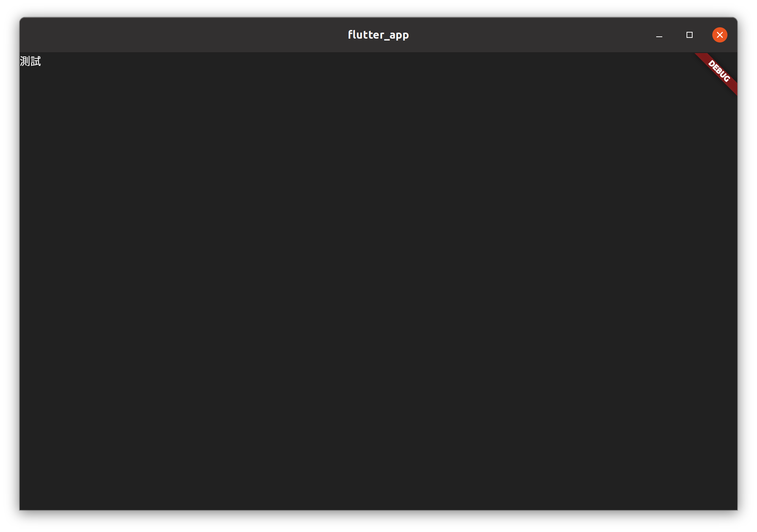Click the square restore icon on the titlebar
The image size is (757, 532).
[x=689, y=34]
